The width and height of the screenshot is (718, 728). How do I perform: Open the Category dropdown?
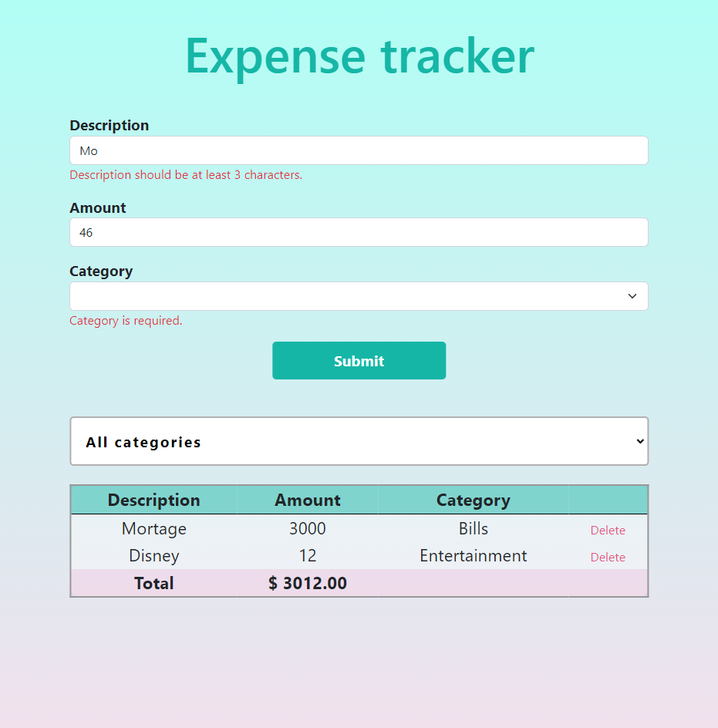pyautogui.click(x=359, y=296)
